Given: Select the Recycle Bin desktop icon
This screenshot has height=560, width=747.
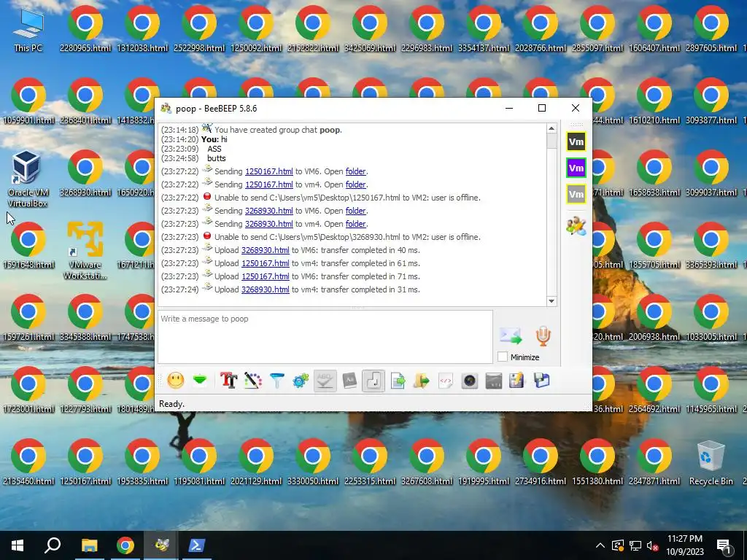Looking at the screenshot, I should (x=711, y=463).
